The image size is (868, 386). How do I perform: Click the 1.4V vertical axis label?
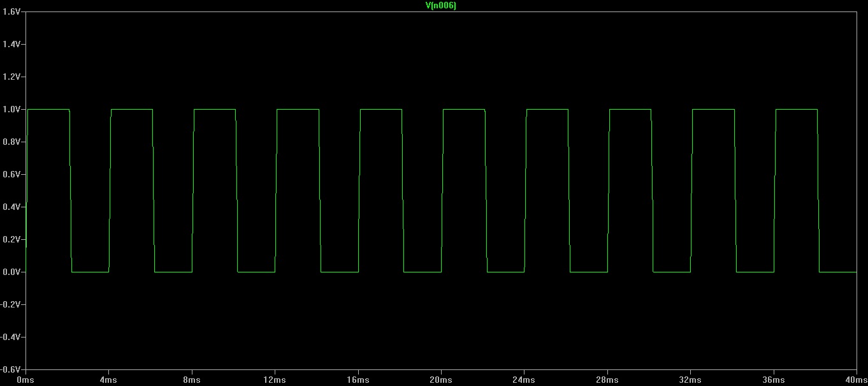pyautogui.click(x=11, y=44)
